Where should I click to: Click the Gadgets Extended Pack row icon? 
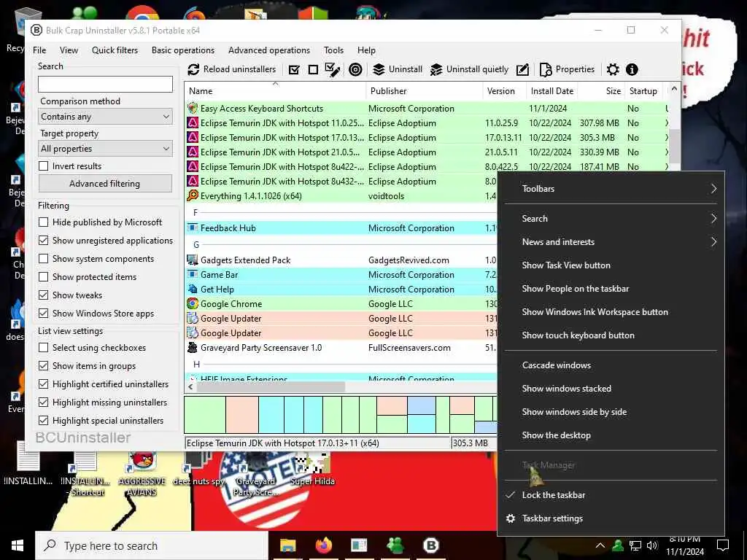(x=193, y=260)
